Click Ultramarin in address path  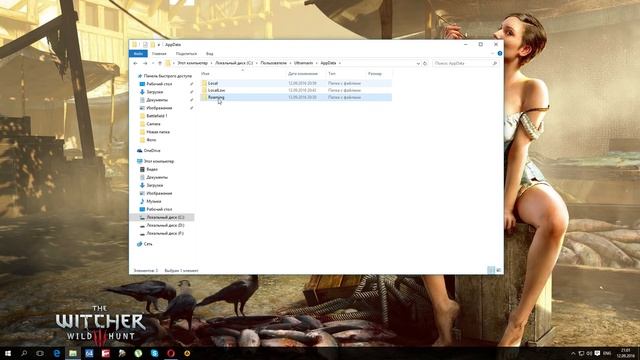click(x=304, y=63)
